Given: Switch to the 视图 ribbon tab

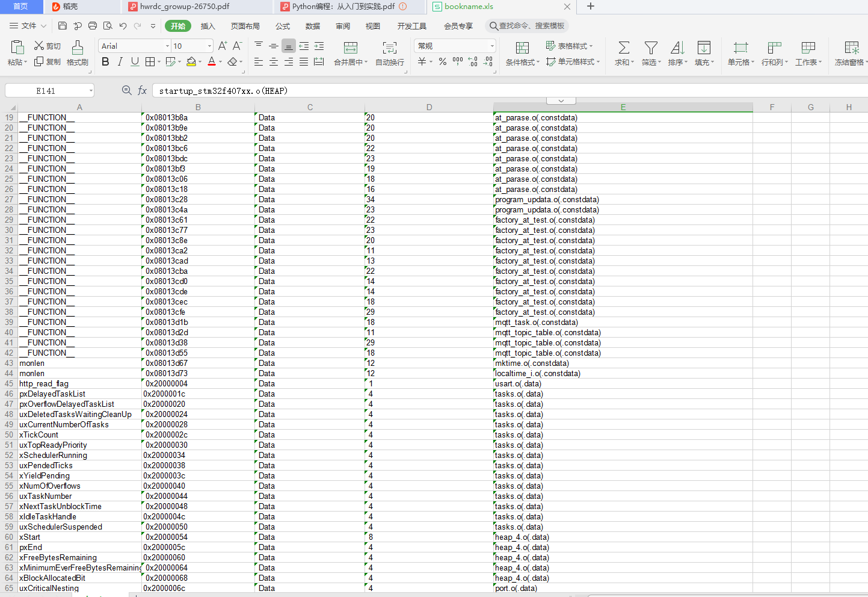Looking at the screenshot, I should click(373, 26).
